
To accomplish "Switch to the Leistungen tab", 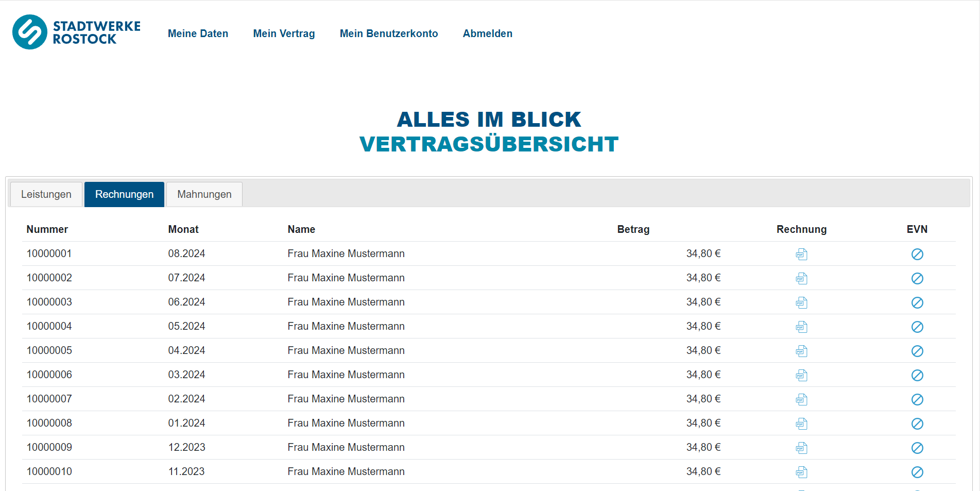I will (x=46, y=194).
